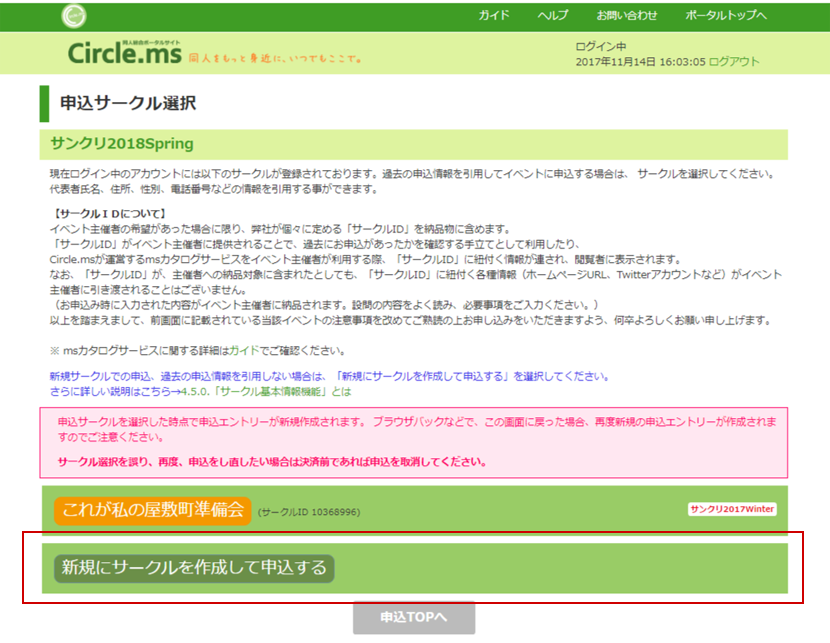This screenshot has height=643, width=830.
Task: Open the ガイド link in the msカタログ note
Action: pyautogui.click(x=244, y=351)
